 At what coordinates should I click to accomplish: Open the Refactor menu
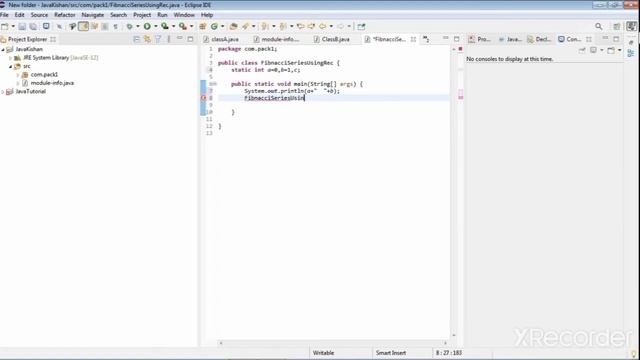64,15
